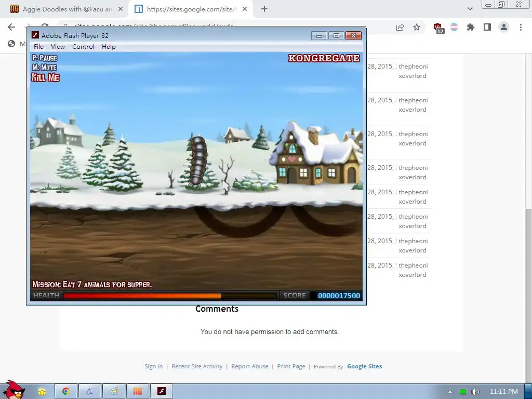Screen dimensions: 532x399
Task: Open the red extension with badge 12
Action: [x=438, y=28]
